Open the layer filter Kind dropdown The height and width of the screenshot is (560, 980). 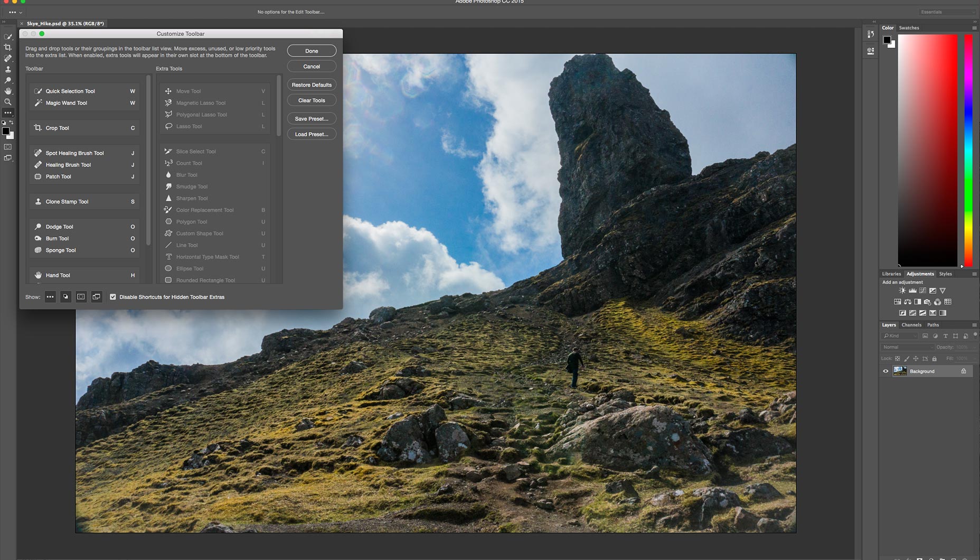[x=900, y=336]
